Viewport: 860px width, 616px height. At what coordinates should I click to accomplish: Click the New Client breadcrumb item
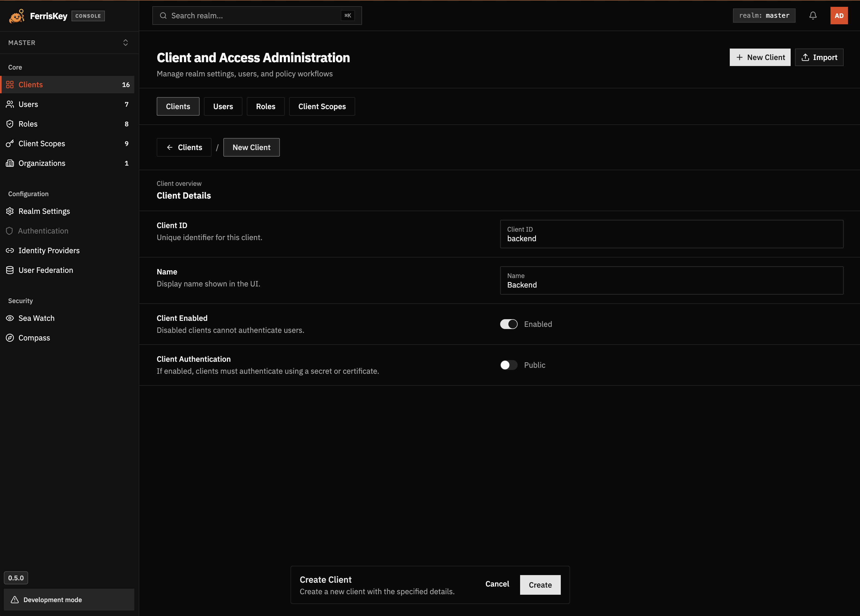tap(251, 147)
